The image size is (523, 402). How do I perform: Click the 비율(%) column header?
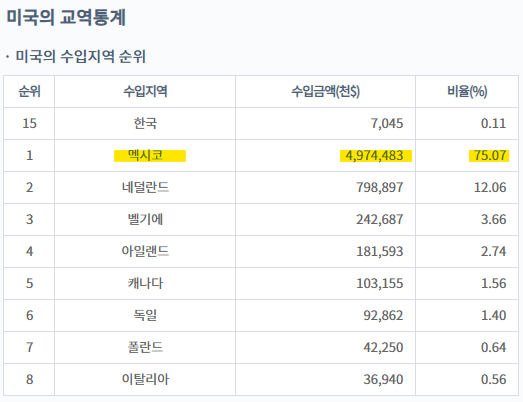tap(467, 91)
